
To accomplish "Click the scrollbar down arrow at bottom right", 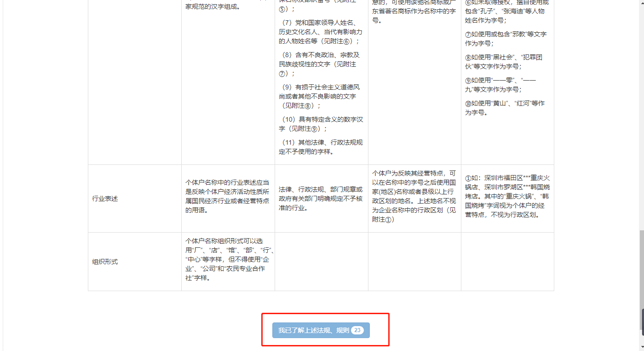I will pos(641,347).
